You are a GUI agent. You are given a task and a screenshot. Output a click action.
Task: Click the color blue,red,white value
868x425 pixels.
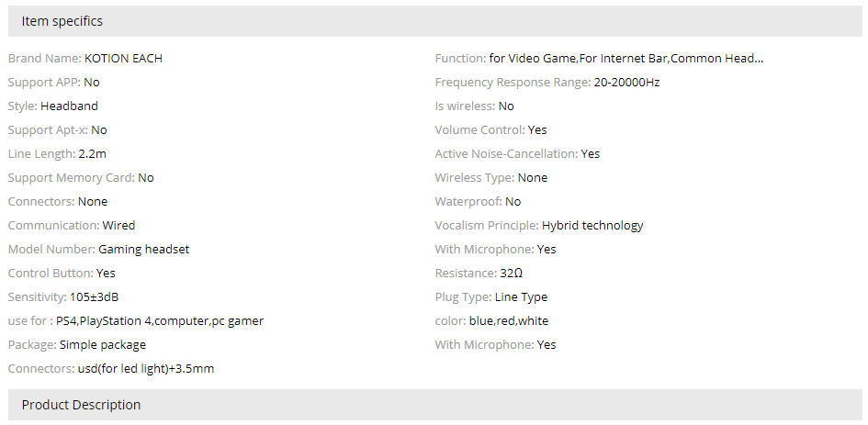click(x=507, y=321)
